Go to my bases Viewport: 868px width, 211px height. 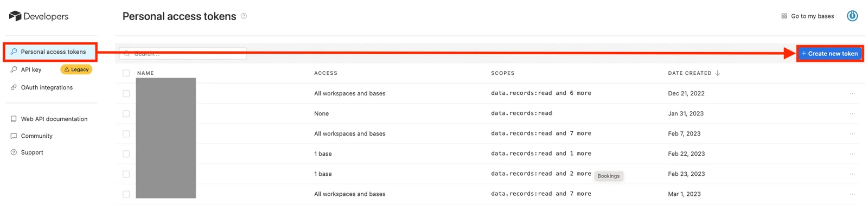click(807, 16)
